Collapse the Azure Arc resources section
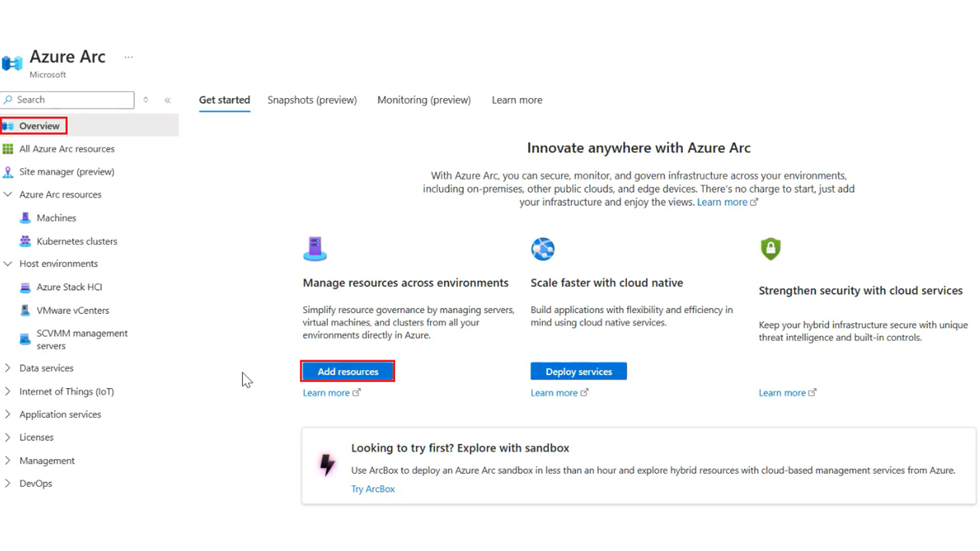 (8, 194)
